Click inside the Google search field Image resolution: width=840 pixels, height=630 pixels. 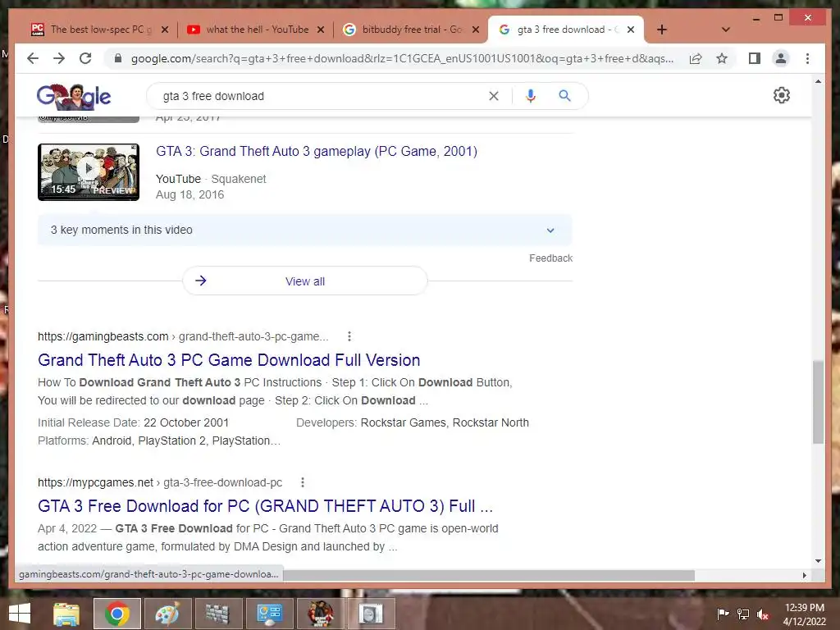322,96
